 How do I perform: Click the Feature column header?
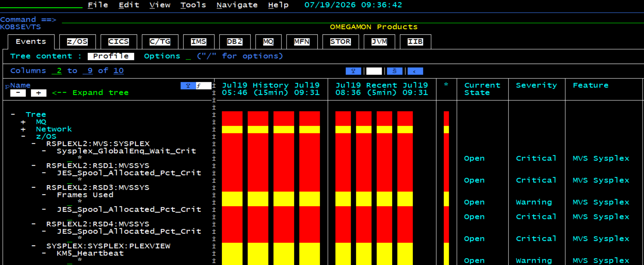point(591,85)
